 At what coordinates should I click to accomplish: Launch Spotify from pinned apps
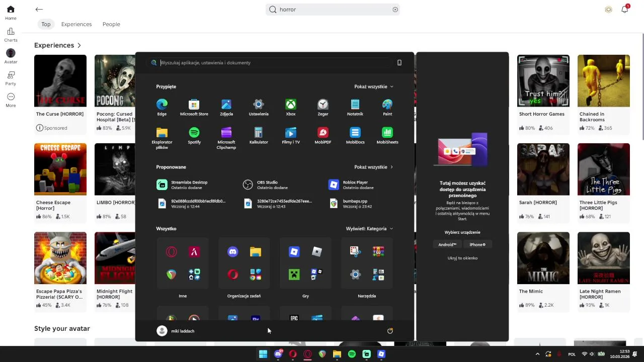tap(194, 136)
